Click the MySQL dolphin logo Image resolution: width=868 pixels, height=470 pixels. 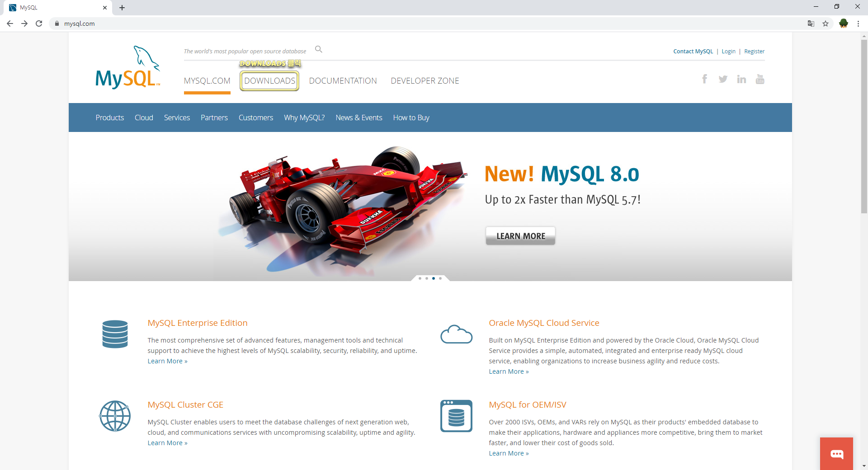(x=128, y=67)
